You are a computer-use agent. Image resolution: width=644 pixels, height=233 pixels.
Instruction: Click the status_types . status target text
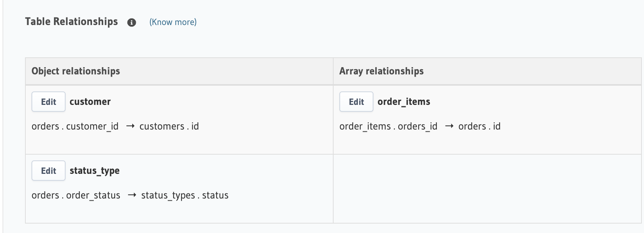click(185, 195)
